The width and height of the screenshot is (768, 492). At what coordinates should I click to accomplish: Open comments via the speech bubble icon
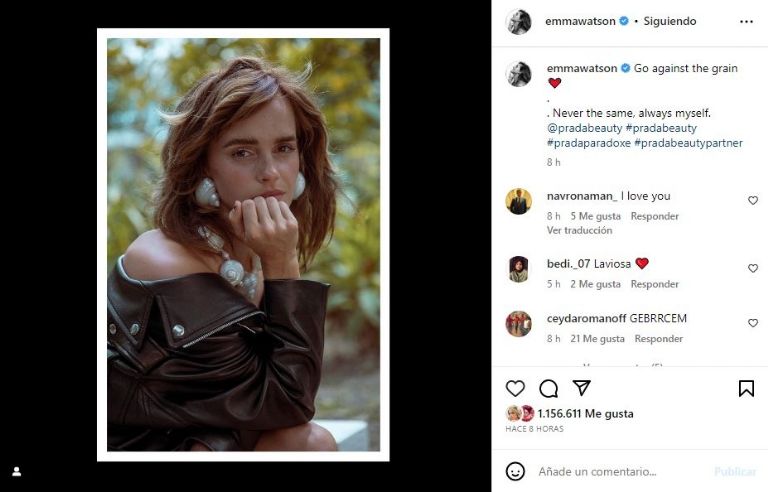point(548,388)
